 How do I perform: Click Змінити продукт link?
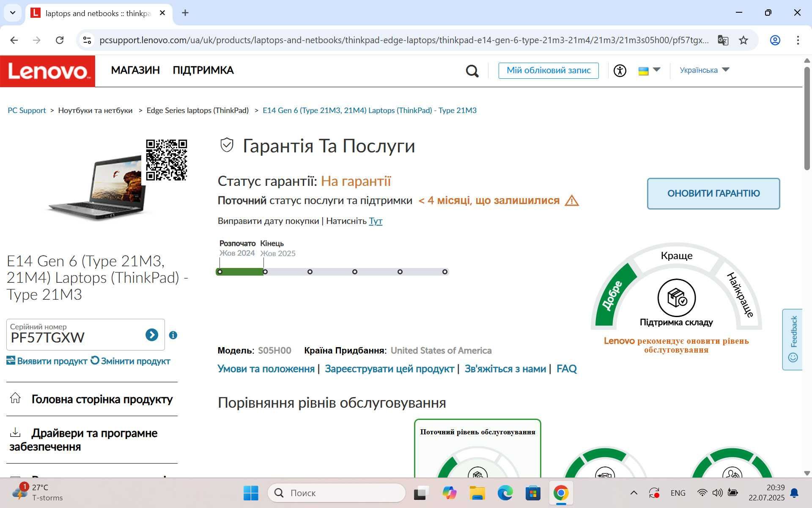[x=131, y=361]
